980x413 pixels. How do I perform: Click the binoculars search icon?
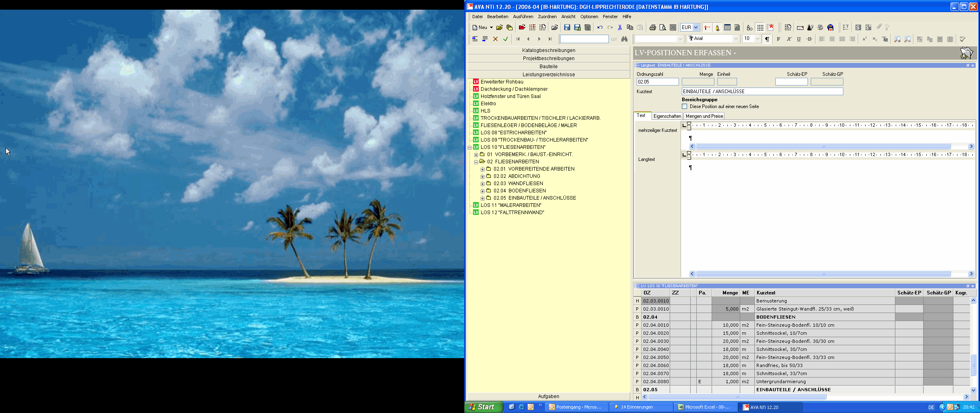point(624,39)
